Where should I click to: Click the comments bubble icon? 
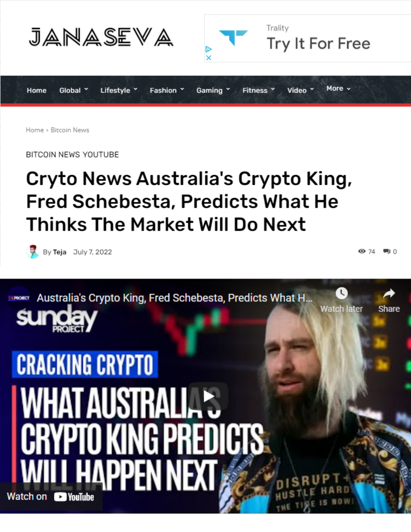tap(387, 251)
